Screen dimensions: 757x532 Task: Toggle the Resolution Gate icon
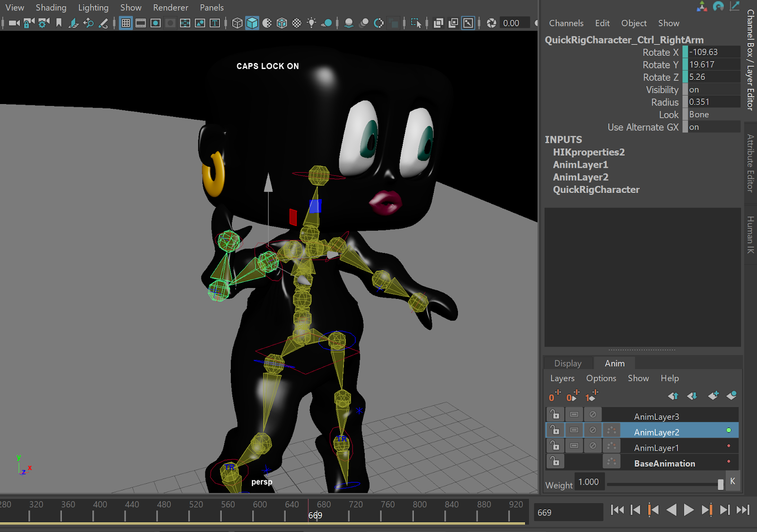(x=155, y=23)
